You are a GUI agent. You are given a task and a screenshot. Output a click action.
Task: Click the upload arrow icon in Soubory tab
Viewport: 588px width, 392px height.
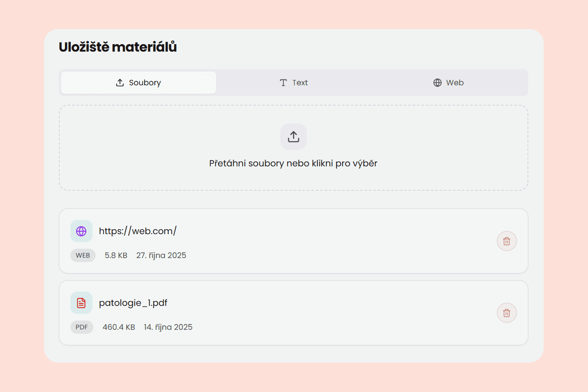[120, 83]
